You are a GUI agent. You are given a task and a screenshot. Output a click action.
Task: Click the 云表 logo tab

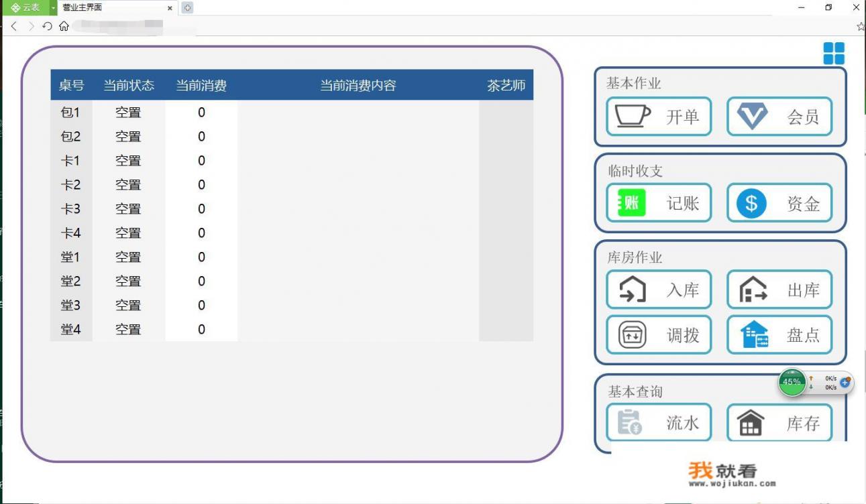pyautogui.click(x=25, y=7)
